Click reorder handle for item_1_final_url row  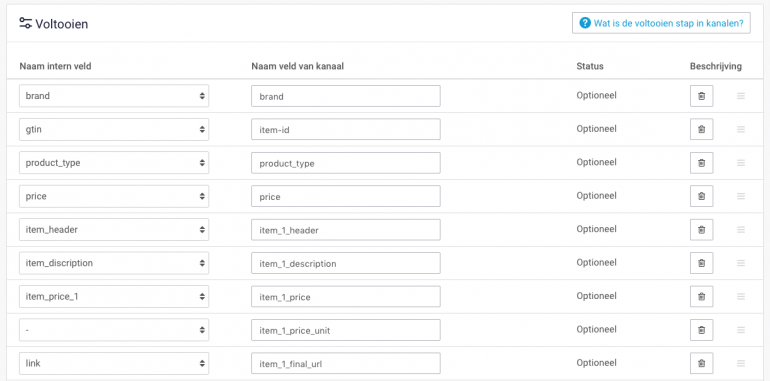(741, 363)
